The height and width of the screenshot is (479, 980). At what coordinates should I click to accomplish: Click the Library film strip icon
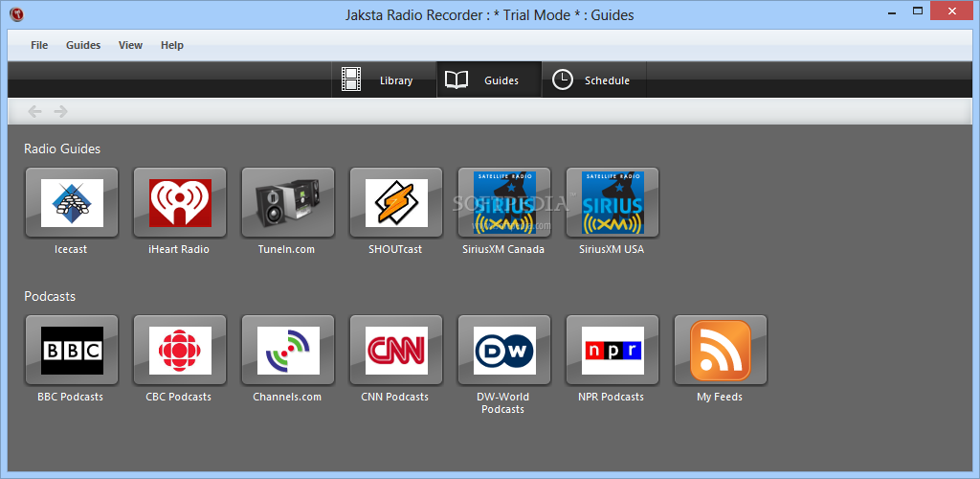pos(351,80)
